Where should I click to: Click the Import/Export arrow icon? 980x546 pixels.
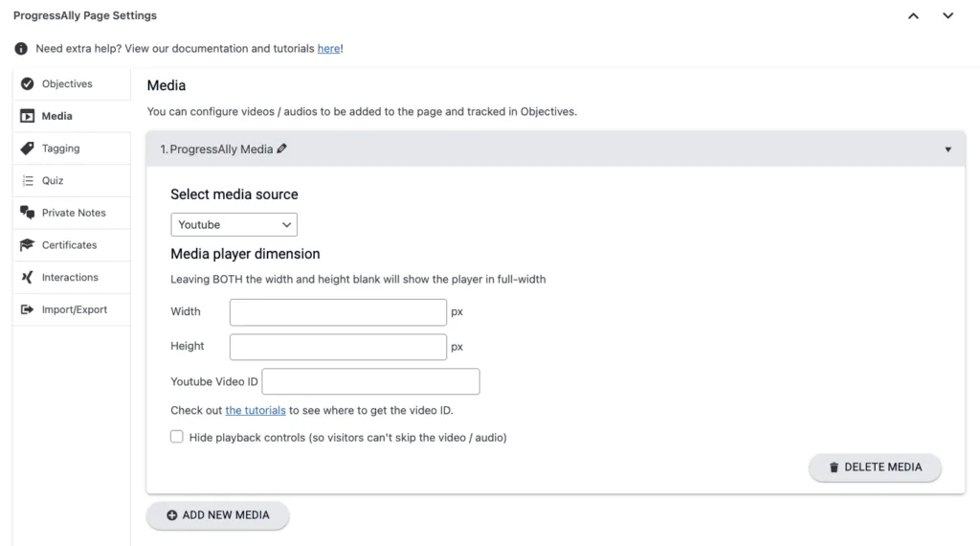(x=28, y=309)
